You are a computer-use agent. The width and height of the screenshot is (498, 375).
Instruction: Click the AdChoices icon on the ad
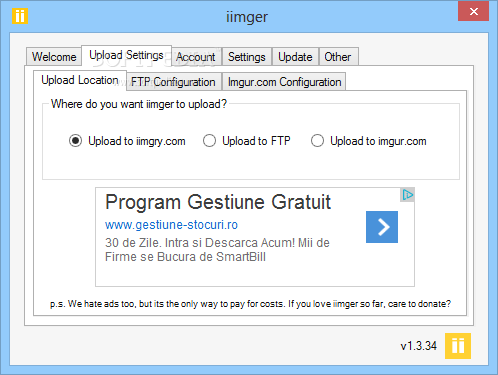tap(407, 195)
